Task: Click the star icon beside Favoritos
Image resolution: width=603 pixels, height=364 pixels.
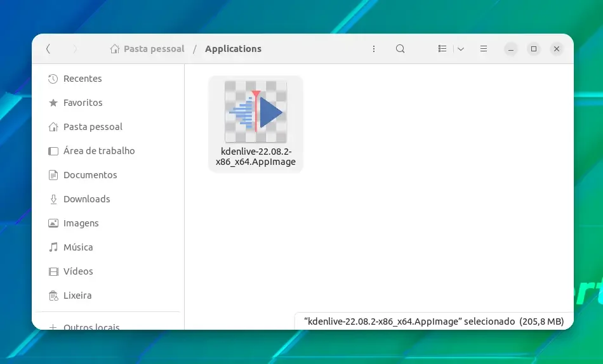Action: 53,103
